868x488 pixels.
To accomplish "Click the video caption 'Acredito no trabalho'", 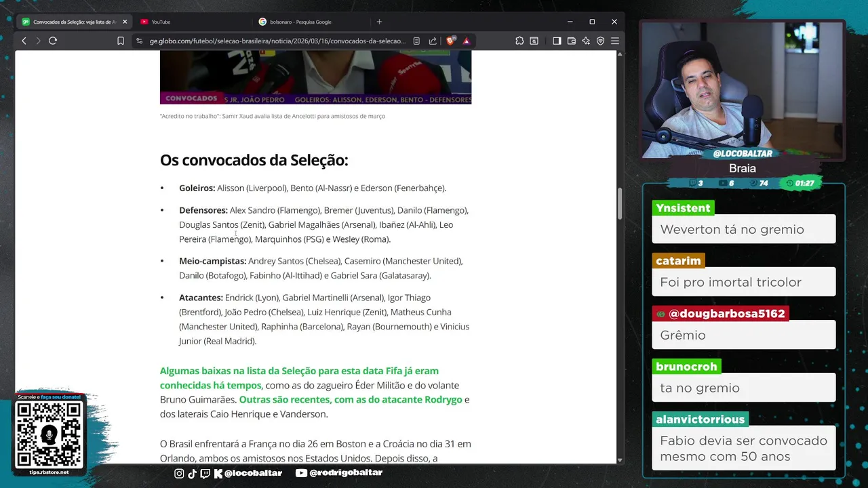I will (272, 116).
